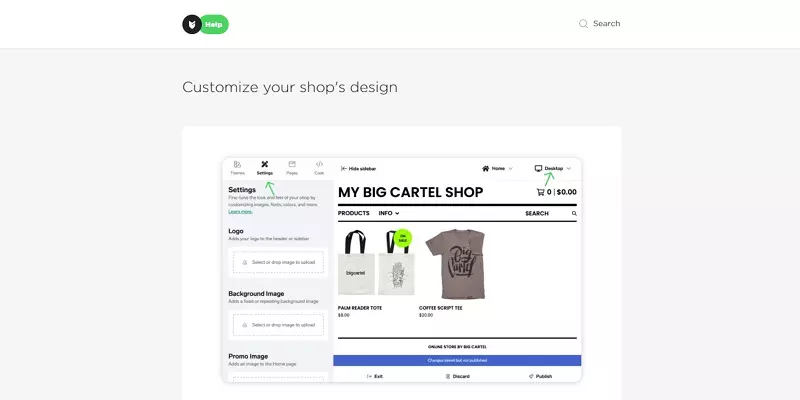Image resolution: width=800 pixels, height=400 pixels.
Task: Click the Themes tab icon
Action: click(x=237, y=164)
